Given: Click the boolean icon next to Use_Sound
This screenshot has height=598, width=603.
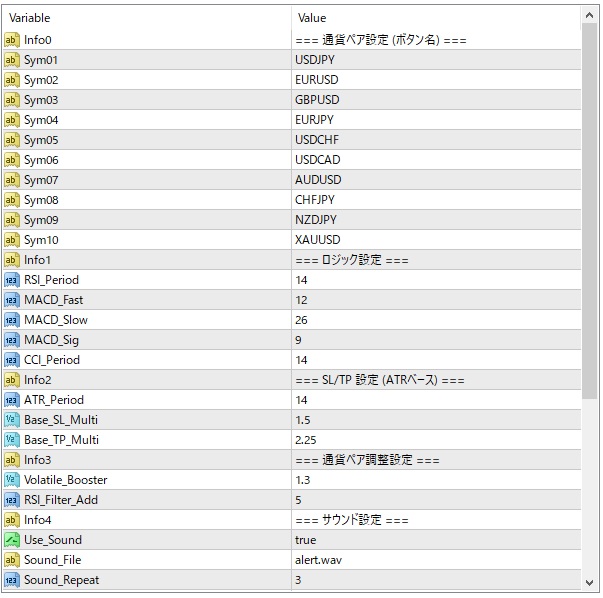Looking at the screenshot, I should (12, 540).
